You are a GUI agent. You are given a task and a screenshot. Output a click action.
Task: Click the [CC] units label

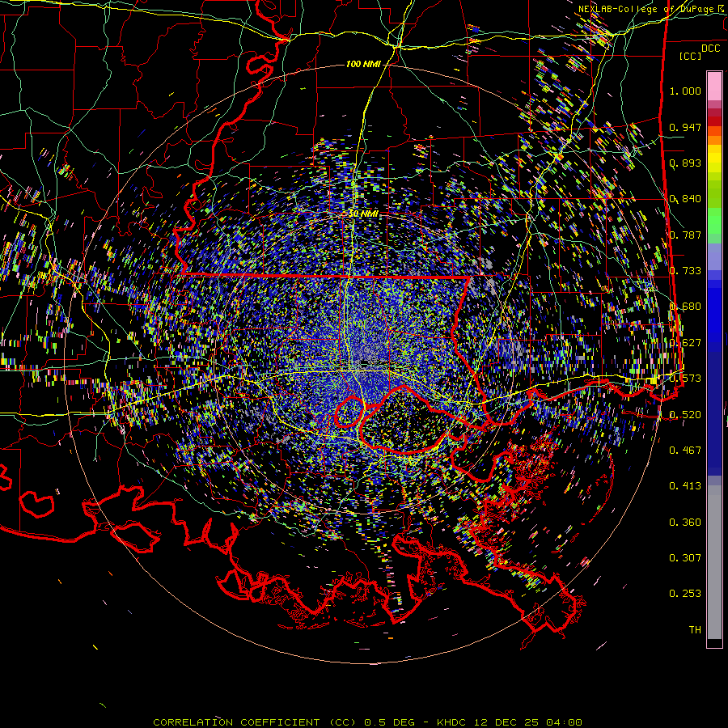click(x=691, y=56)
